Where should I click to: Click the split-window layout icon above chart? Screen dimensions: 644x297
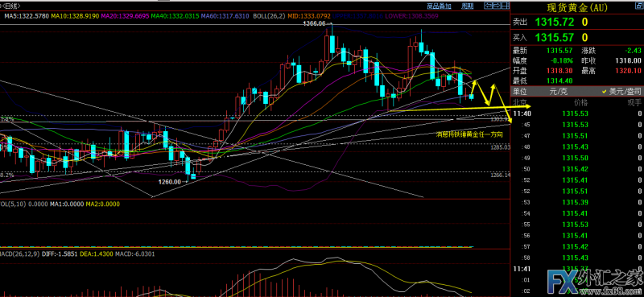[x=506, y=6]
